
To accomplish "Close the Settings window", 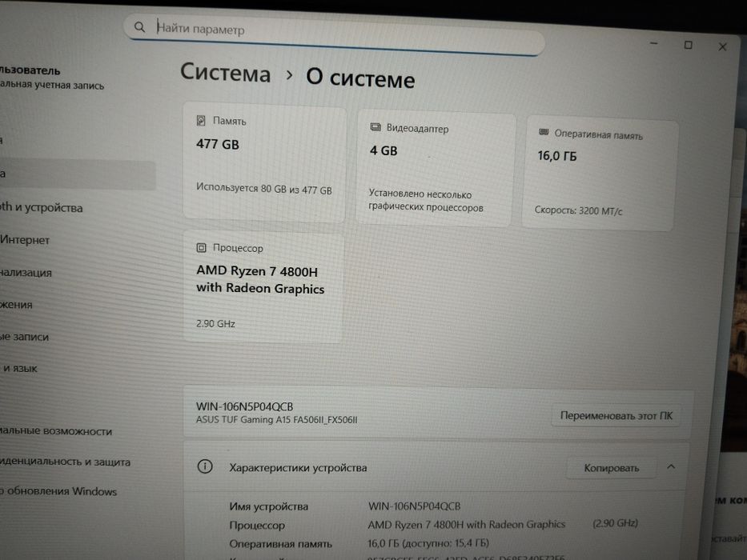I will click(722, 46).
